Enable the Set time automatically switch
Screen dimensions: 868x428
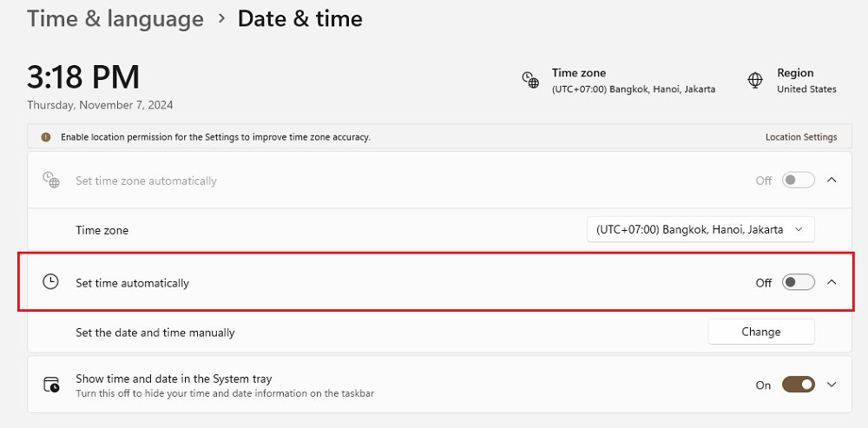(799, 282)
